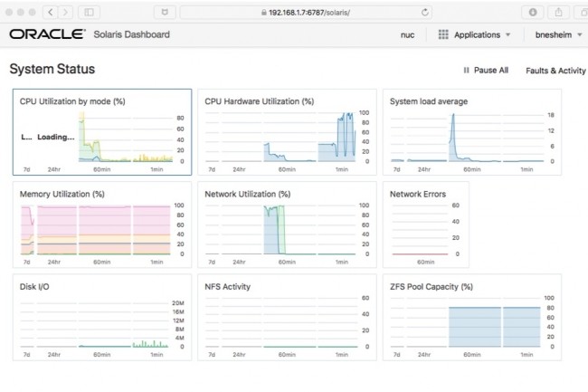Image resolution: width=588 pixels, height=392 pixels.
Task: Click the Applications grid icon
Action: 443,34
